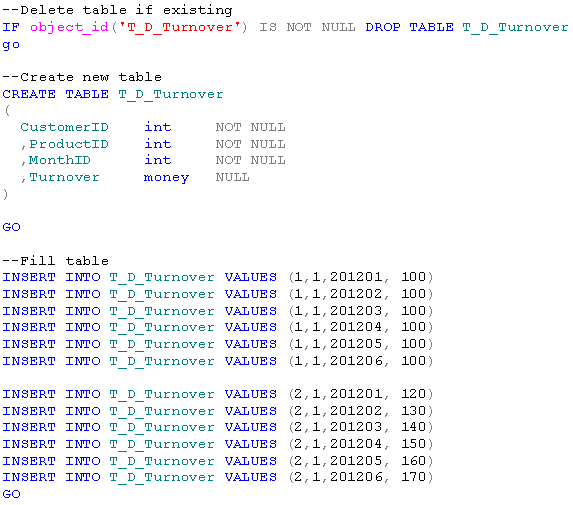Click the closing parenthesis of the table definition
The image size is (573, 505).
[5, 194]
